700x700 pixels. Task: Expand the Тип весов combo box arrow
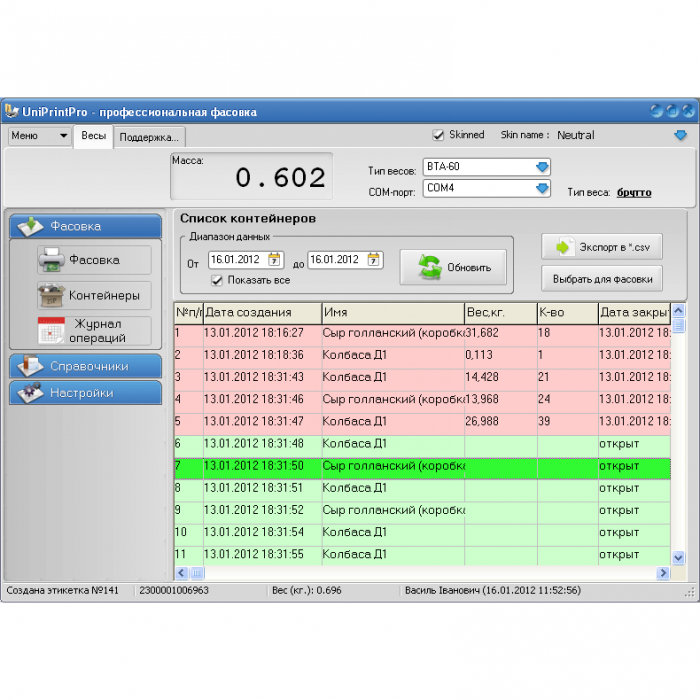tap(542, 167)
